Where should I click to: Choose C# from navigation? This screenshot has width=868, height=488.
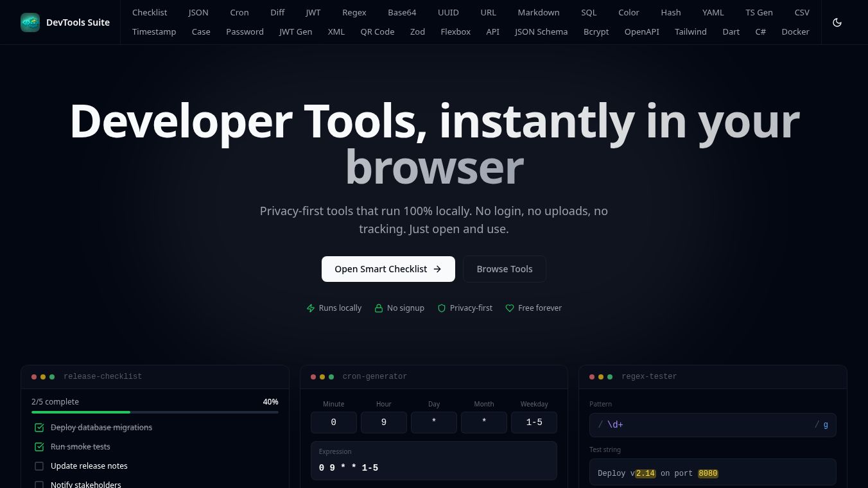761,31
